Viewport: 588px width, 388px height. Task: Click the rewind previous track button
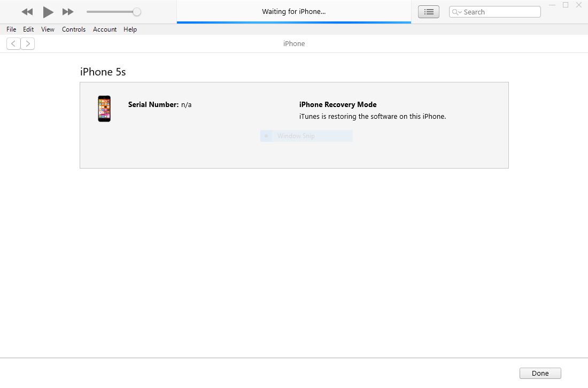point(27,12)
